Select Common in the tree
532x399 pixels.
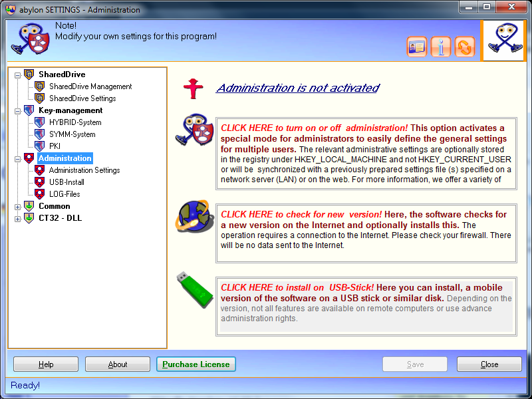click(x=55, y=206)
